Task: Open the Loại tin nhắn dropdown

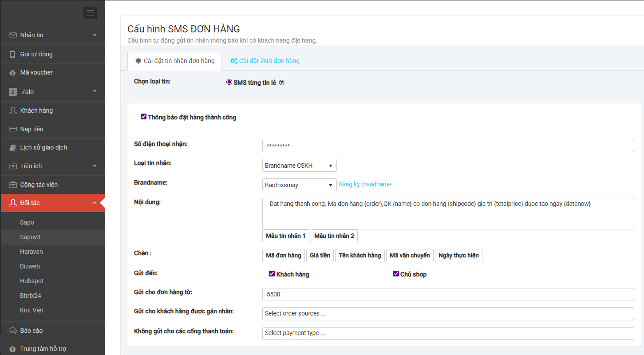Action: tap(300, 166)
